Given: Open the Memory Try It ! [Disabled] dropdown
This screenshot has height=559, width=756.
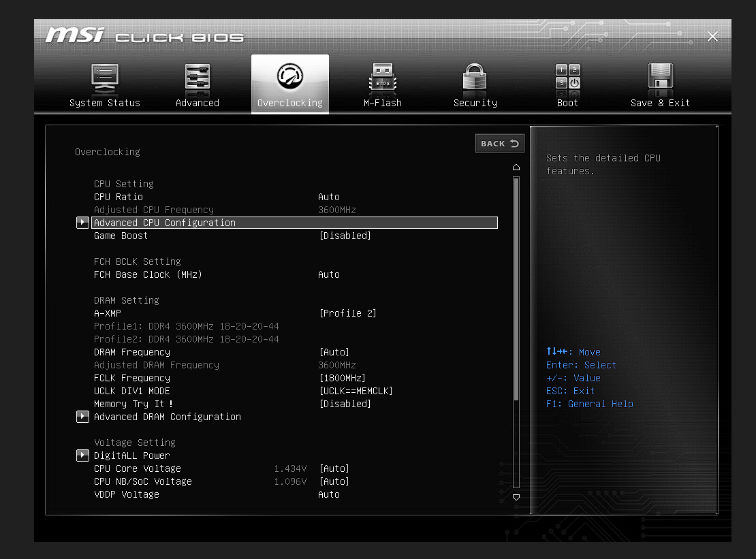Looking at the screenshot, I should pos(345,404).
